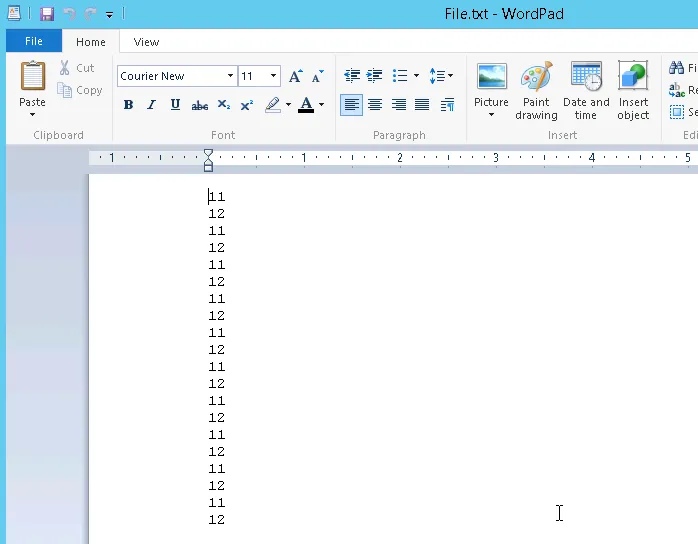Apply strikethrough formatting
The image size is (698, 544).
(x=199, y=105)
